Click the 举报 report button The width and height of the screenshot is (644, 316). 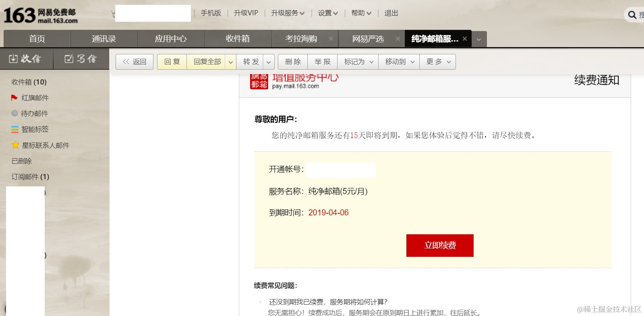click(323, 62)
